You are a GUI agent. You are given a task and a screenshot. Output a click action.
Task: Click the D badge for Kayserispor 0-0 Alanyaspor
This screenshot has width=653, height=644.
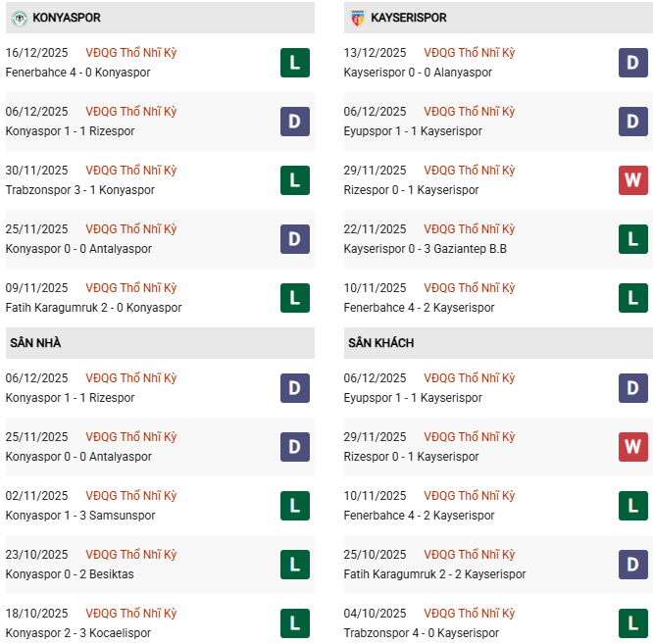(x=632, y=63)
